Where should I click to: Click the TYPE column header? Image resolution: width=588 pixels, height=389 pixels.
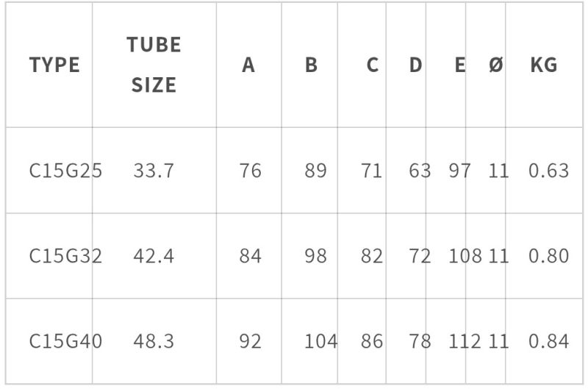(x=54, y=65)
